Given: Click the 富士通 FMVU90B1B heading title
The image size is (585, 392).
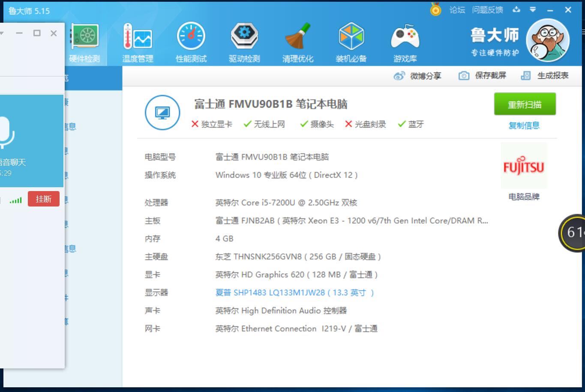Looking at the screenshot, I should point(271,104).
